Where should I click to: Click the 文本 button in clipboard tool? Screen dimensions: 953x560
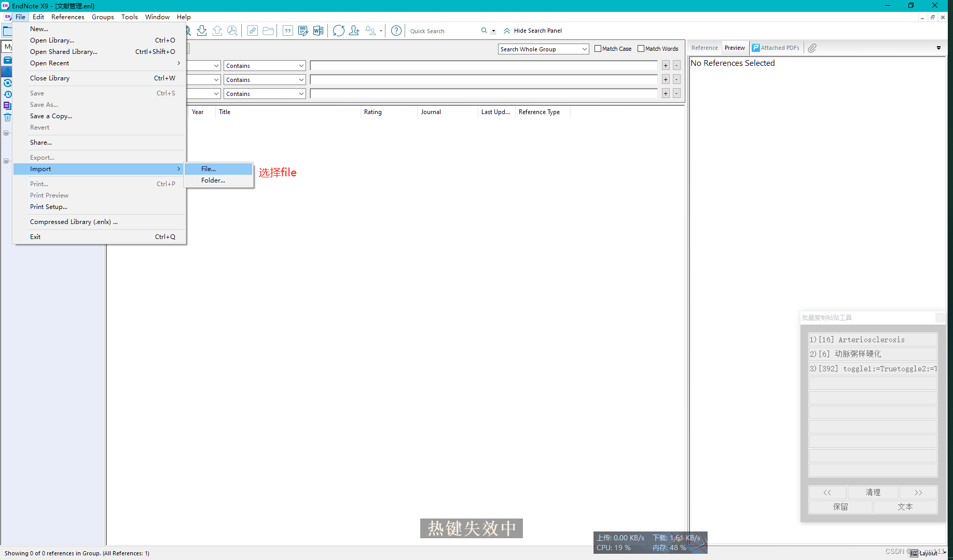pyautogui.click(x=905, y=507)
